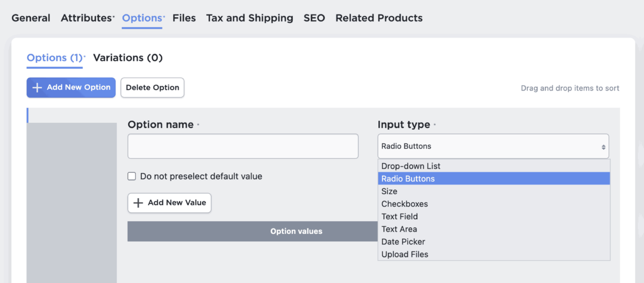This screenshot has height=283, width=644.
Task: Select the Options (1) sub-tab
Action: [56, 58]
